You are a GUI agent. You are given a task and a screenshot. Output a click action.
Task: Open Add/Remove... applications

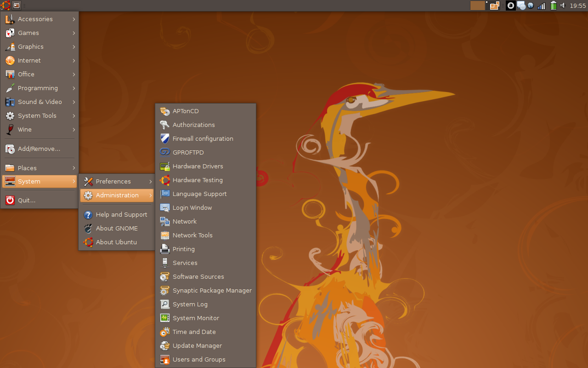click(39, 149)
